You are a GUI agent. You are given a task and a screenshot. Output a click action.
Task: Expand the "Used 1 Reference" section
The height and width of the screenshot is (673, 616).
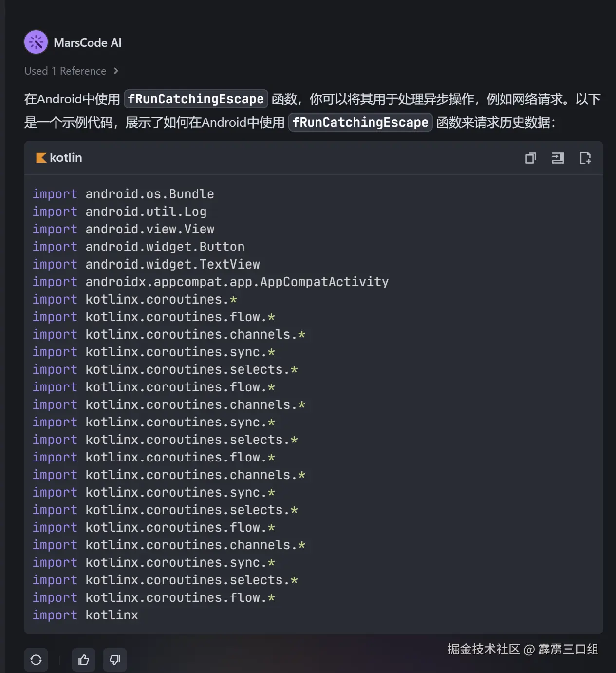coord(65,71)
